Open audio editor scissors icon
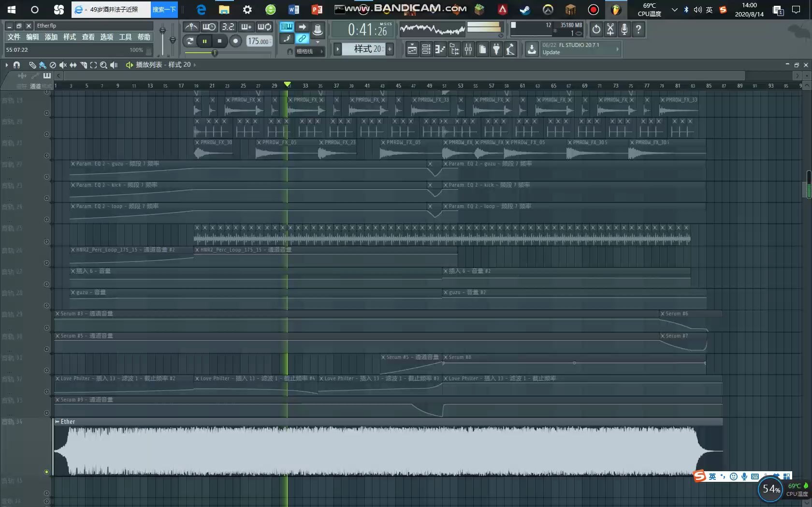The height and width of the screenshot is (507, 812). pyautogui.click(x=610, y=30)
